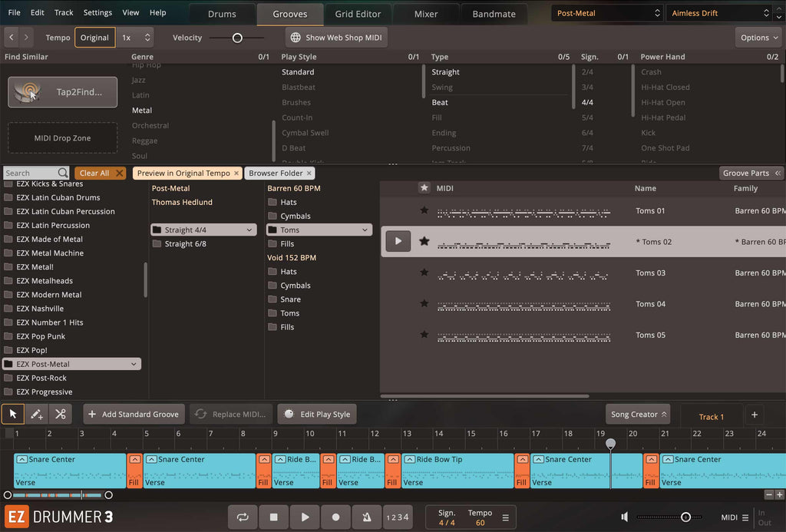
Task: Click Clear All filters
Action: click(101, 173)
